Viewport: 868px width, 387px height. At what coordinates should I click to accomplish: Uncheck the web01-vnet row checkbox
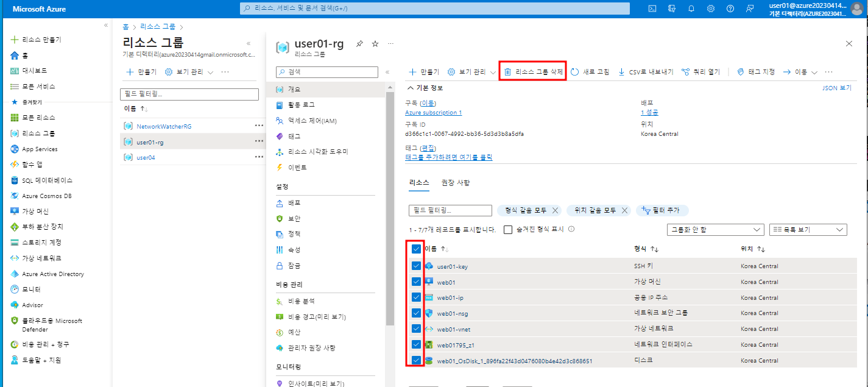tap(416, 329)
